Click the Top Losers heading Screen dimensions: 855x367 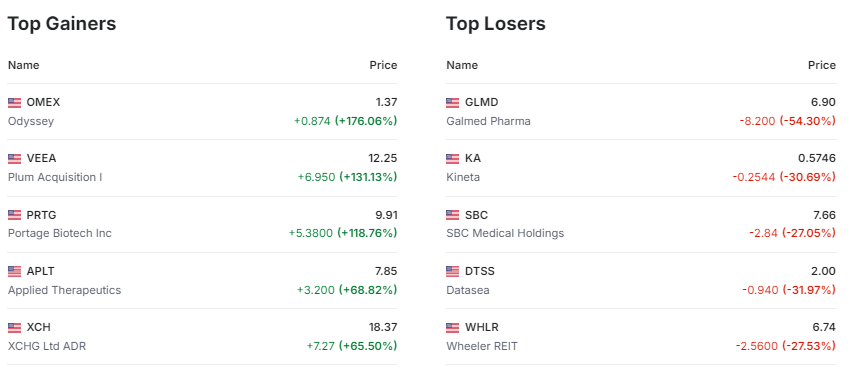pyautogui.click(x=496, y=23)
